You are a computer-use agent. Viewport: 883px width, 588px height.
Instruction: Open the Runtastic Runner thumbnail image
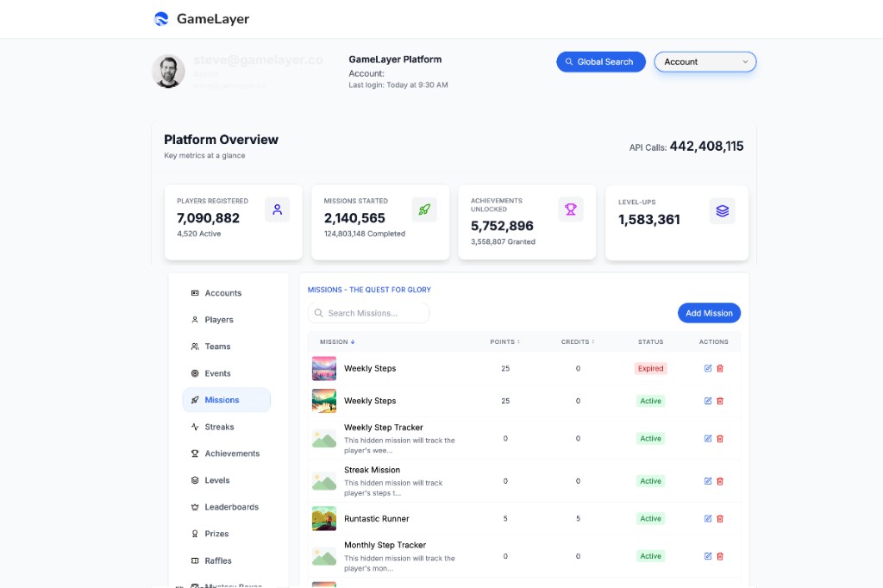coord(324,519)
